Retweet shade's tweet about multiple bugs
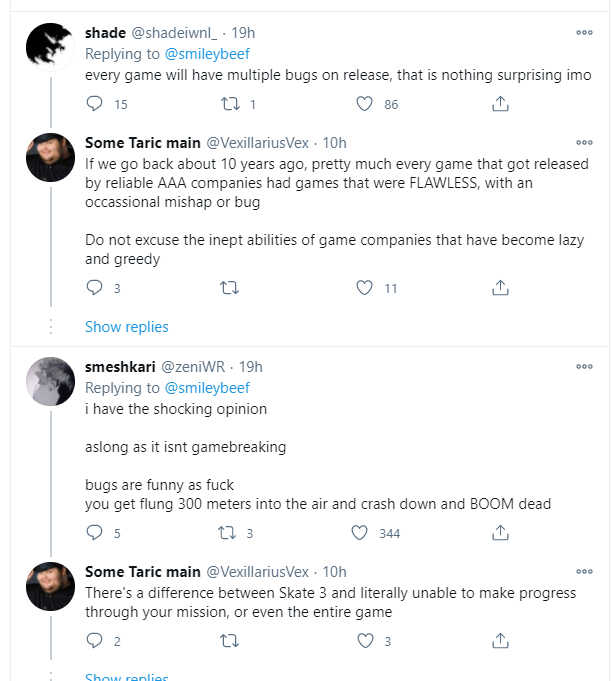The height and width of the screenshot is (681, 612). point(229,103)
